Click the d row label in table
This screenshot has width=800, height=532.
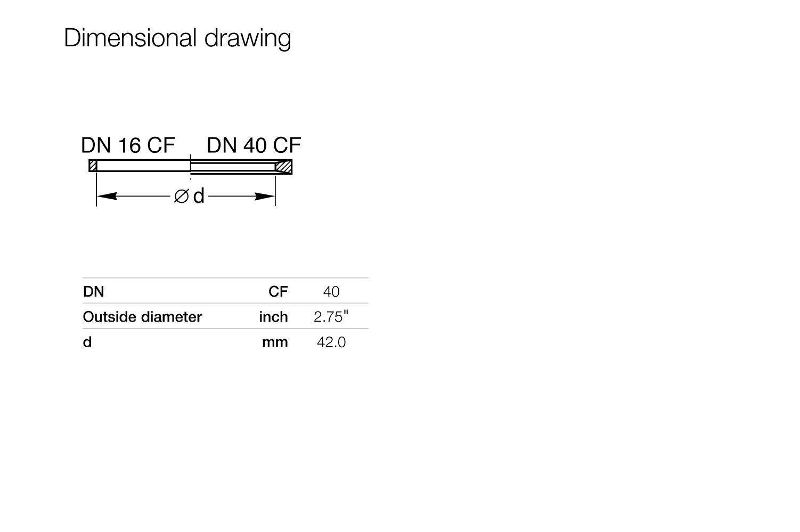tap(87, 342)
